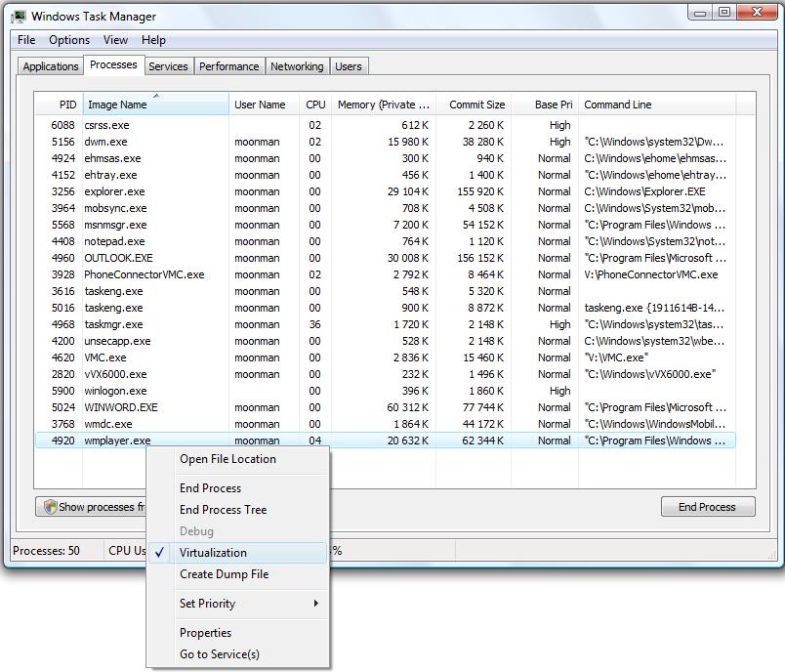This screenshot has height=672, width=785.
Task: Toggle the Virtualization checkmark in context menu
Action: click(x=159, y=552)
